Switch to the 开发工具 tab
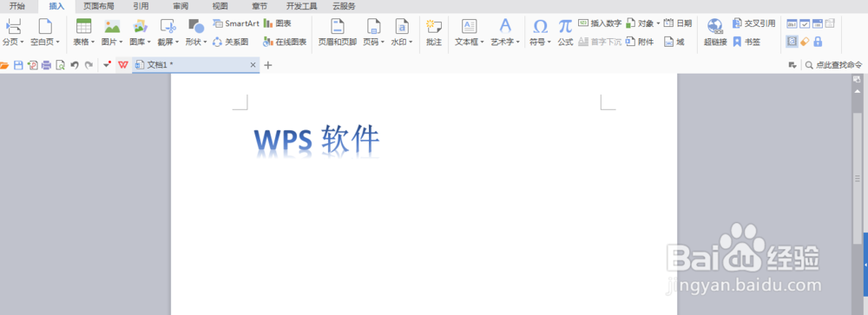 tap(302, 7)
